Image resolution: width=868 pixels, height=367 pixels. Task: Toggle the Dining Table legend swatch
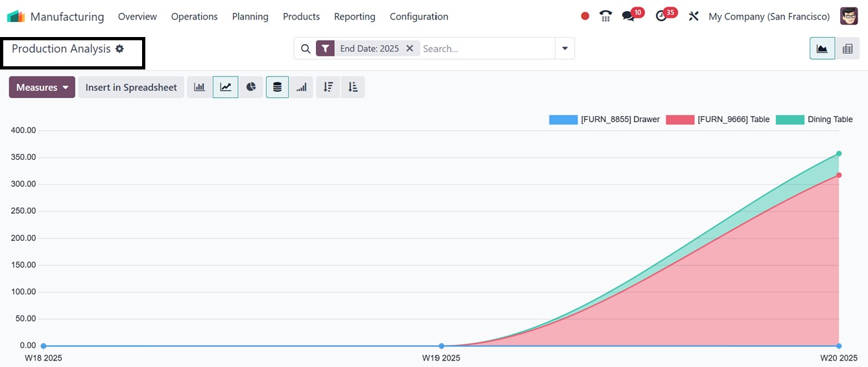click(x=790, y=120)
